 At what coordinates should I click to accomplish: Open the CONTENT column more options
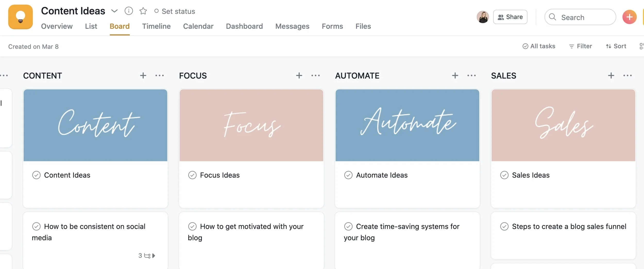coord(159,75)
